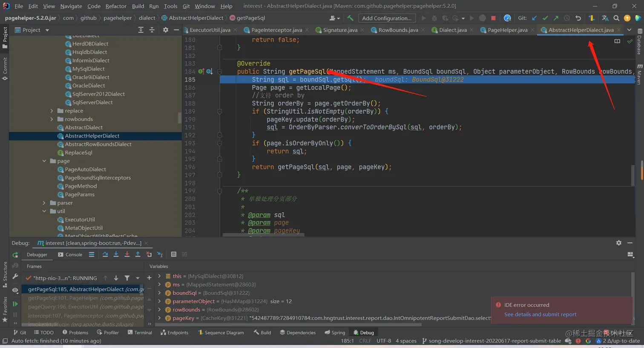Stop the running process with red square
Screen dimensions: 644x348
493,18
